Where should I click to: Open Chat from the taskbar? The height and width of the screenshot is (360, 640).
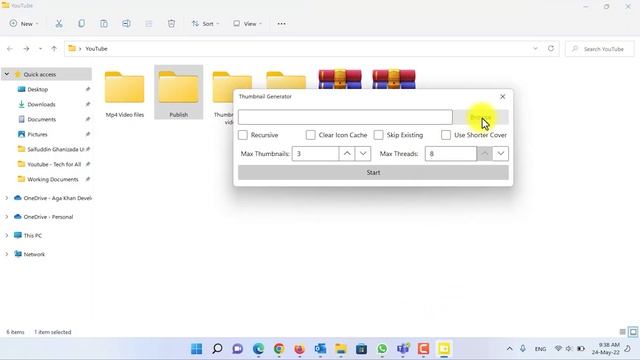point(238,349)
